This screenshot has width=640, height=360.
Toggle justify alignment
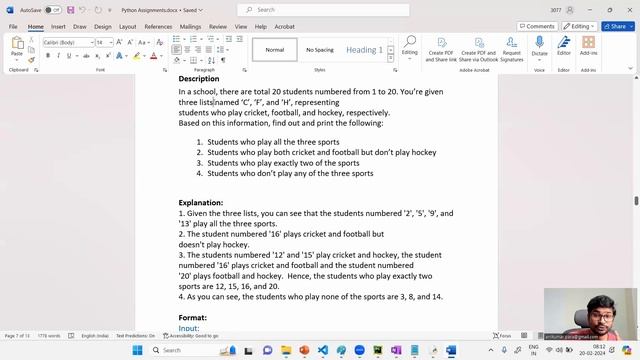(x=209, y=50)
